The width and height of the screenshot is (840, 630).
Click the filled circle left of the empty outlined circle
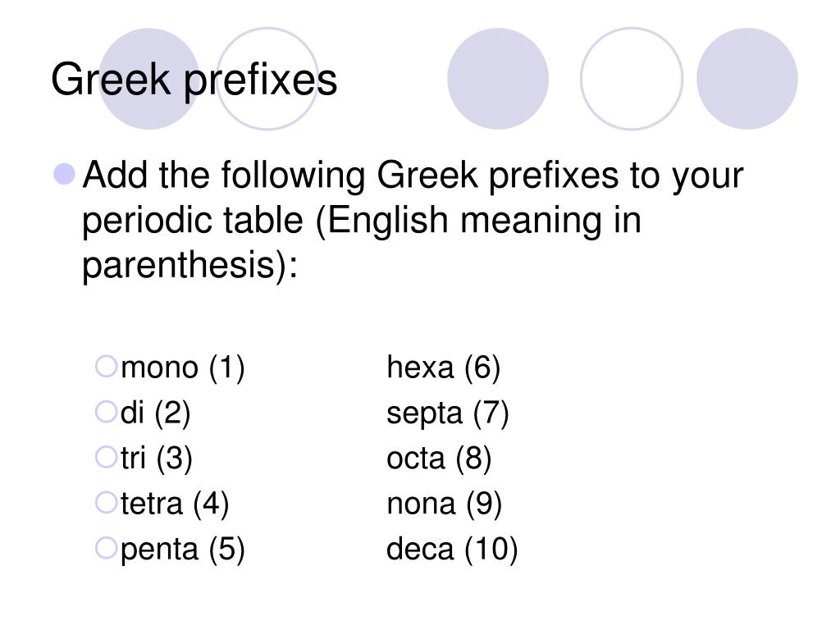pos(498,78)
